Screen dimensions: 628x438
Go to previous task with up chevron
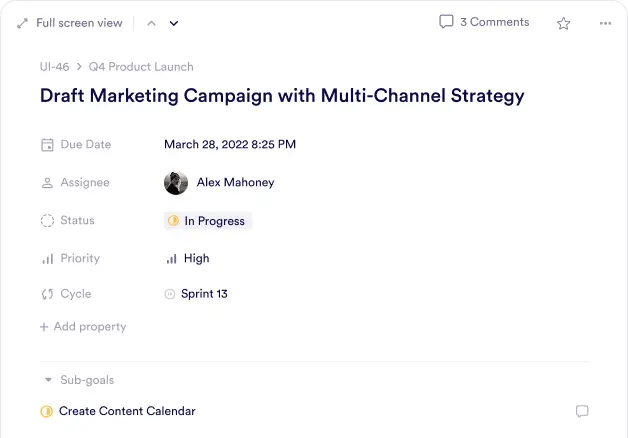151,23
